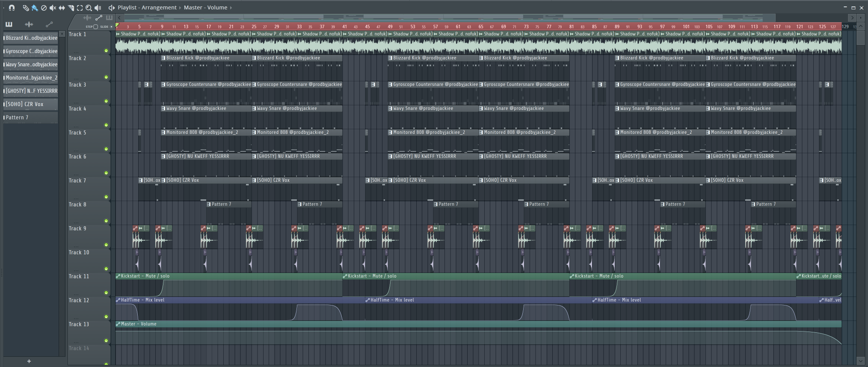This screenshot has width=868, height=367.
Task: Select the [GHOSTY] NU KWEFF pattern in the picker
Action: click(30, 91)
